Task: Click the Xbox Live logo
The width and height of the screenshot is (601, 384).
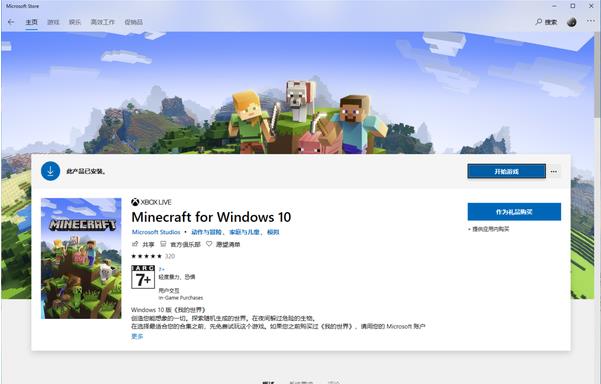Action: point(151,202)
